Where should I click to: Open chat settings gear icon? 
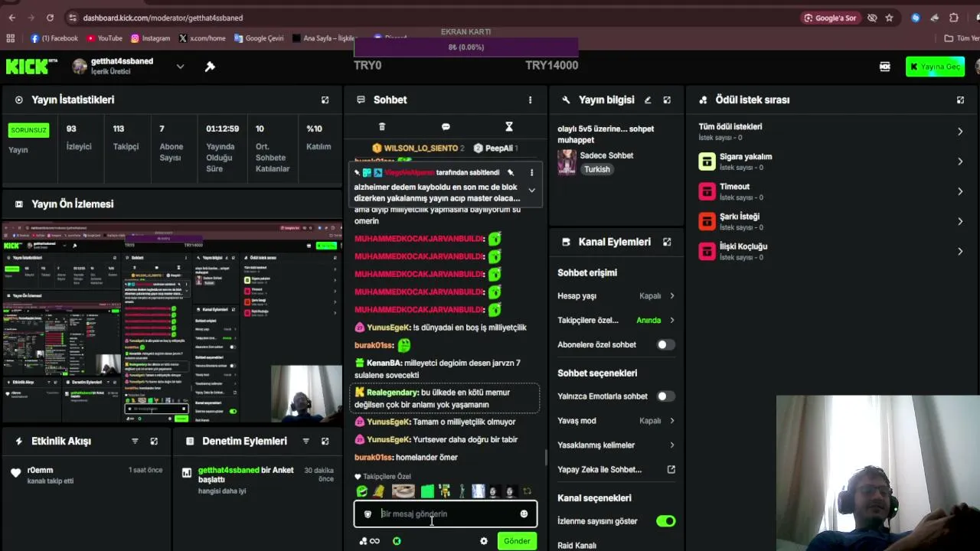[484, 541]
